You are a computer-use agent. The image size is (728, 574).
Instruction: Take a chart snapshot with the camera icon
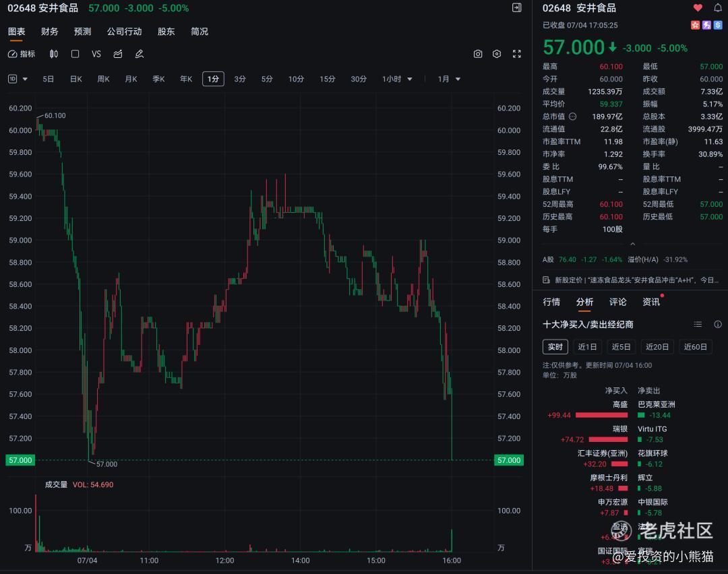coord(478,54)
